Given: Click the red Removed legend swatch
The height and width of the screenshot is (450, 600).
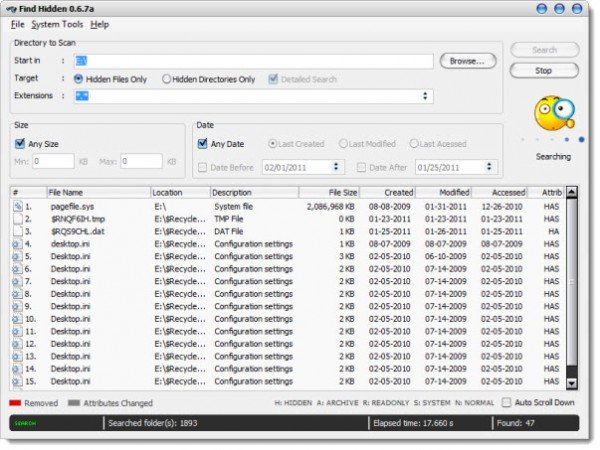Looking at the screenshot, I should point(15,403).
